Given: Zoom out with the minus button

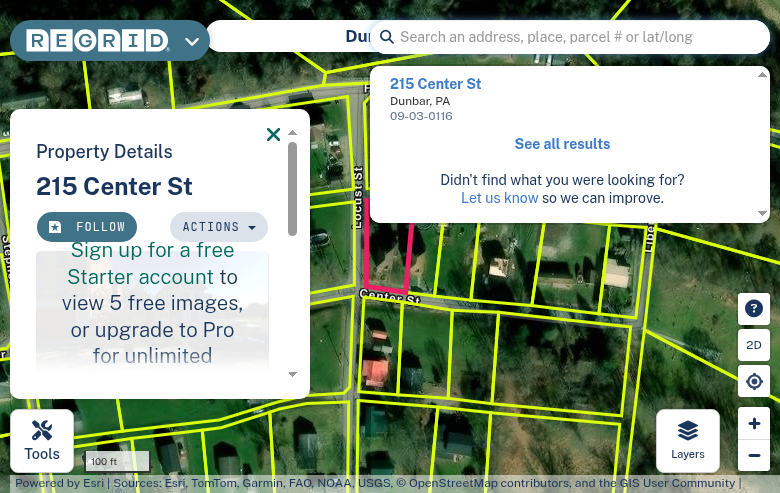Looking at the screenshot, I should (754, 455).
